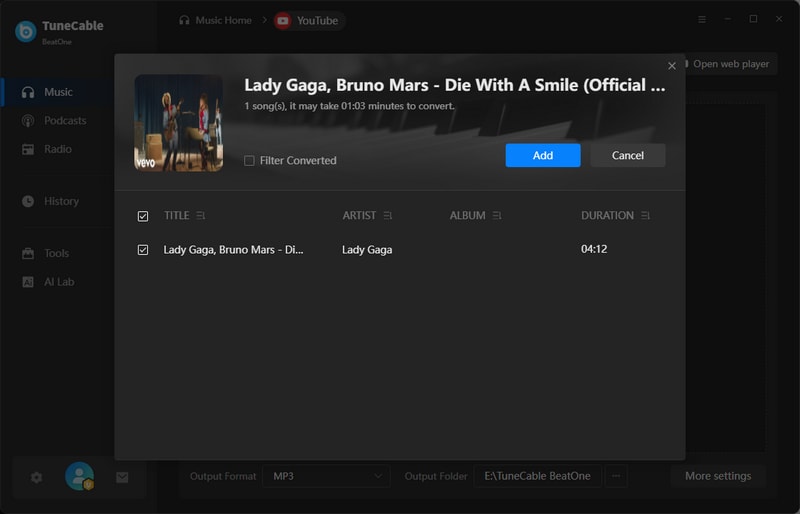This screenshot has width=800, height=514.
Task: Open the mail envelope icon
Action: click(x=122, y=477)
